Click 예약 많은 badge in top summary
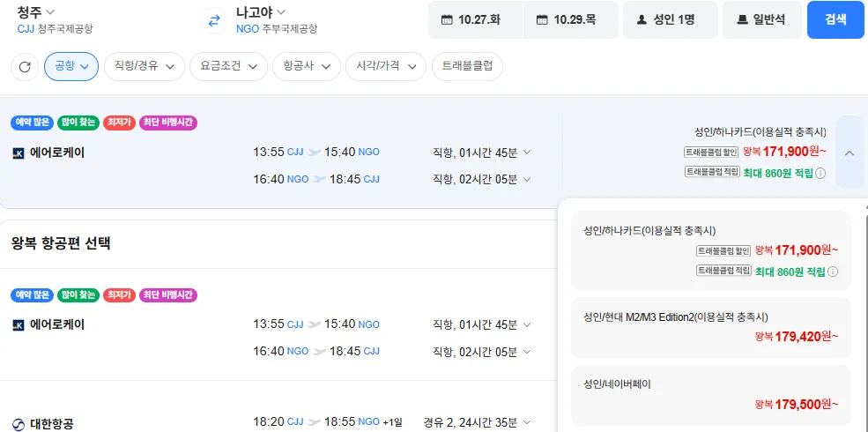The height and width of the screenshot is (432, 868). 32,123
